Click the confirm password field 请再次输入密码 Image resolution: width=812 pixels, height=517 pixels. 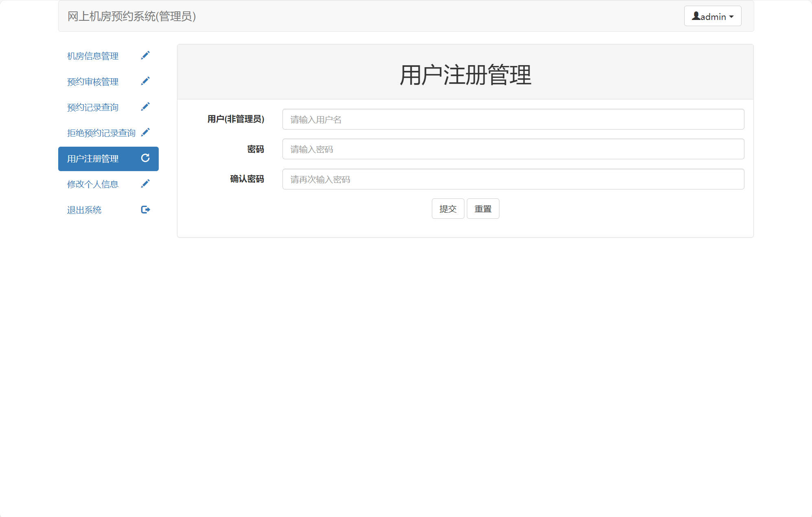click(x=513, y=179)
